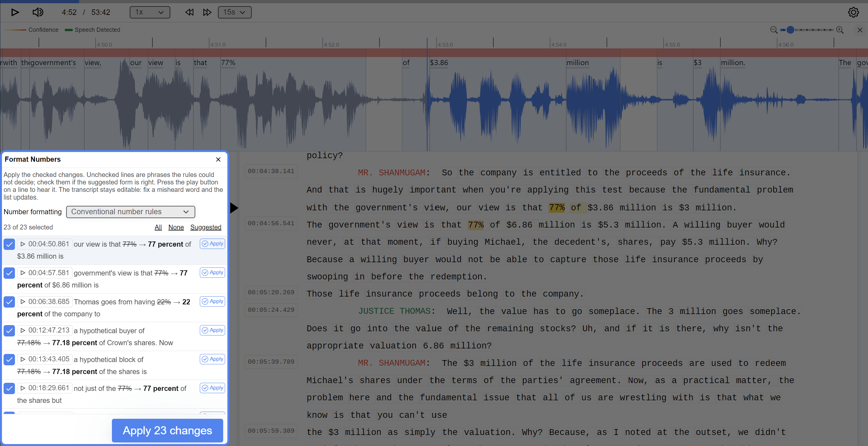This screenshot has height=446, width=868.
Task: Open the 1x playback speed dropdown
Action: click(x=150, y=12)
